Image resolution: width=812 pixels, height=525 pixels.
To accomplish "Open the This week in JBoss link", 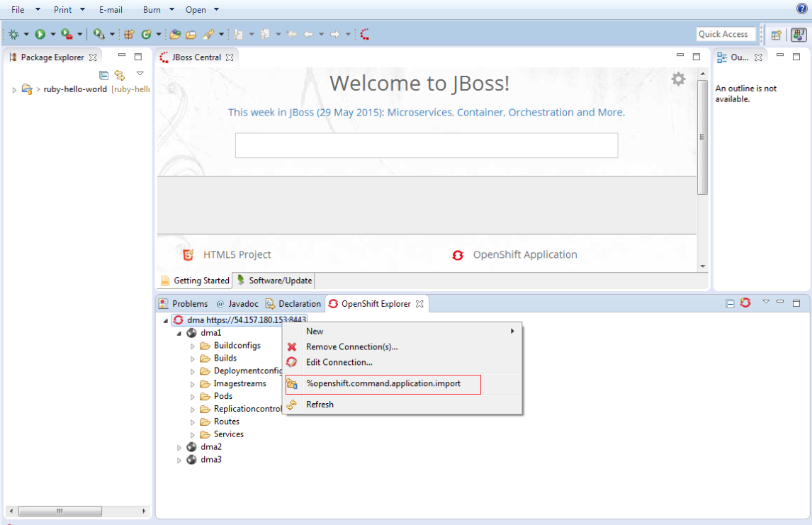I will point(427,113).
